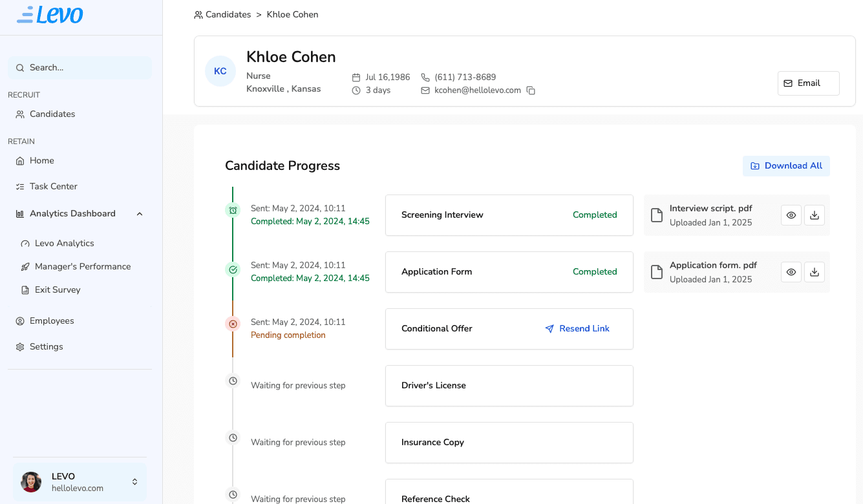
Task: Open the Driver's License step card
Action: click(509, 386)
